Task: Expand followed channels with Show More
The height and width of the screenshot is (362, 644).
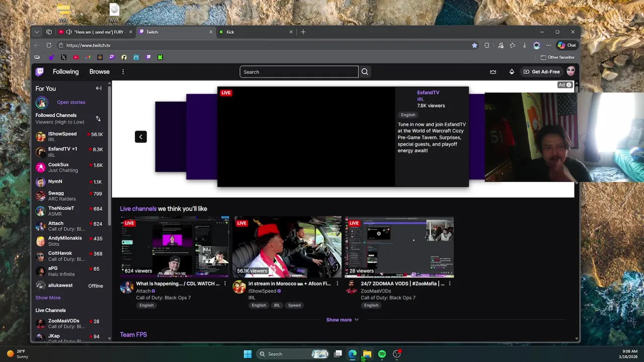Action: click(48, 298)
